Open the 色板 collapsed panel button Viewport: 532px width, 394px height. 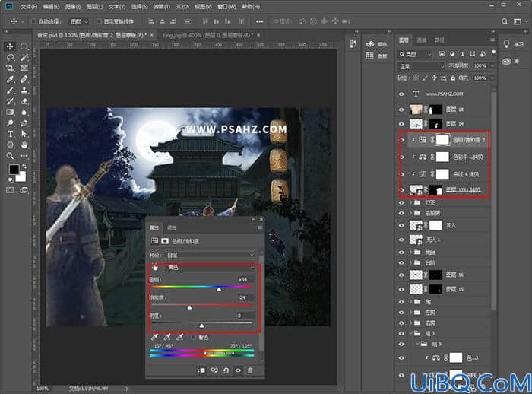pyautogui.click(x=377, y=56)
